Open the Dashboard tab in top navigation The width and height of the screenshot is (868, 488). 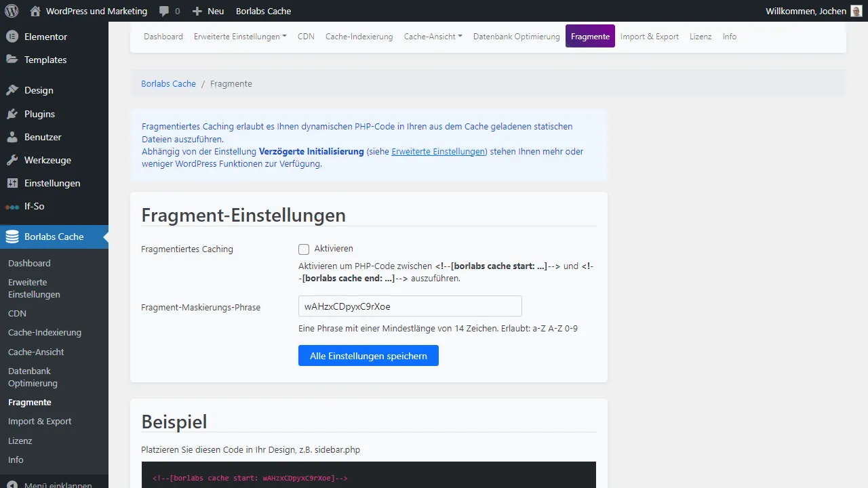[x=163, y=37]
